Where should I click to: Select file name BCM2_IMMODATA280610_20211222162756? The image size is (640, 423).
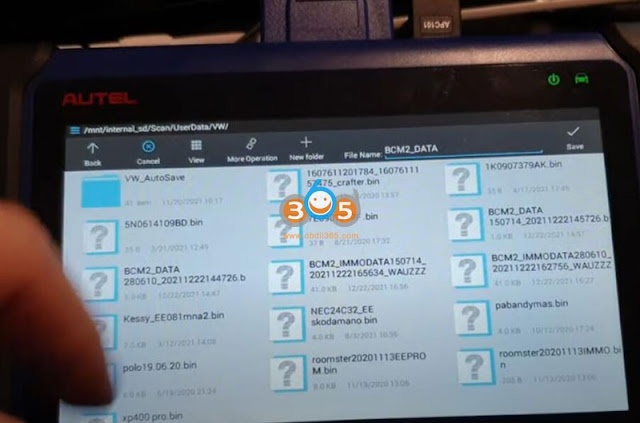pos(551,261)
